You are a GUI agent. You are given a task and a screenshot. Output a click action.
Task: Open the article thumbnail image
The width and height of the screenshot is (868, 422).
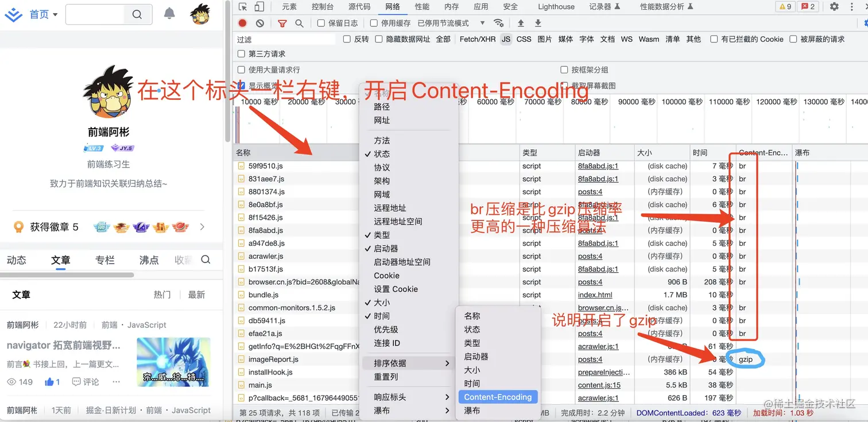coord(173,362)
